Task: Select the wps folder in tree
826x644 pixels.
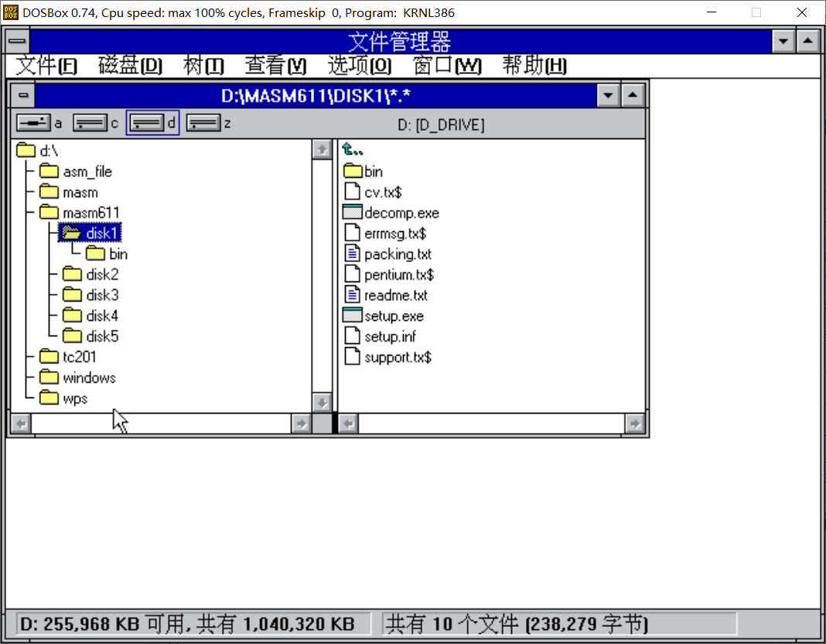Action: click(x=63, y=398)
